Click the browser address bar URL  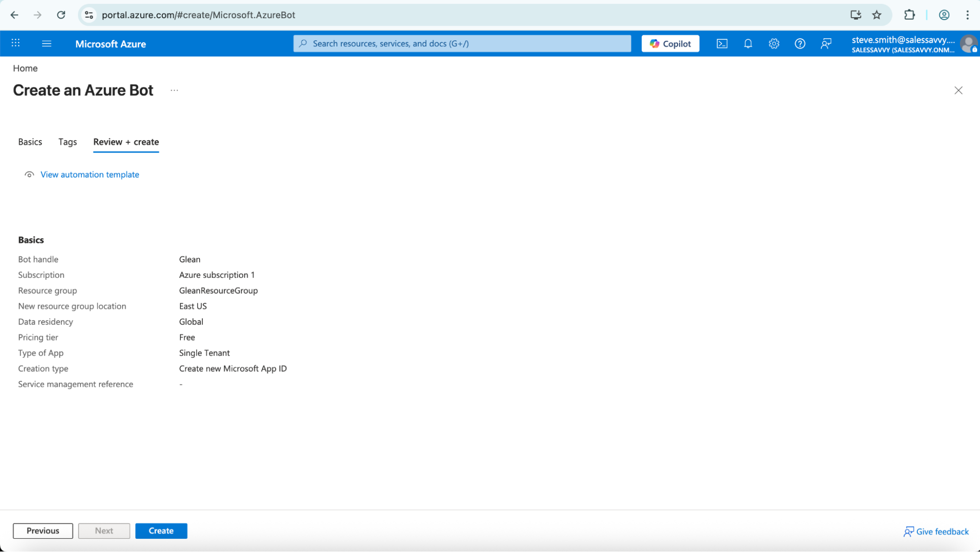pos(198,15)
